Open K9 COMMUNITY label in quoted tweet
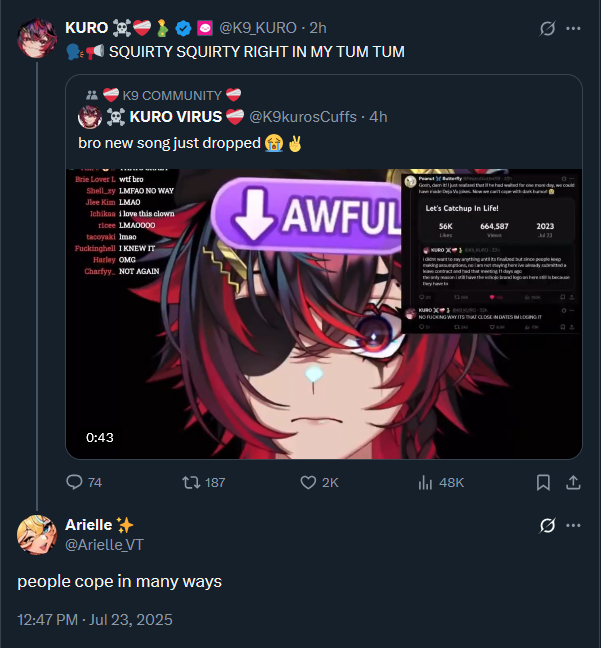This screenshot has width=601, height=648. click(x=172, y=95)
